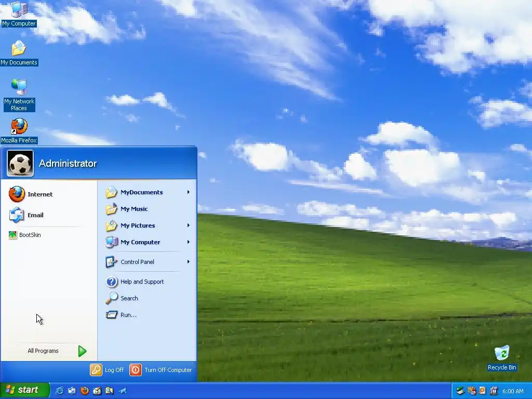The height and width of the screenshot is (399, 532).
Task: Click the Start button on the taskbar
Action: click(x=24, y=390)
